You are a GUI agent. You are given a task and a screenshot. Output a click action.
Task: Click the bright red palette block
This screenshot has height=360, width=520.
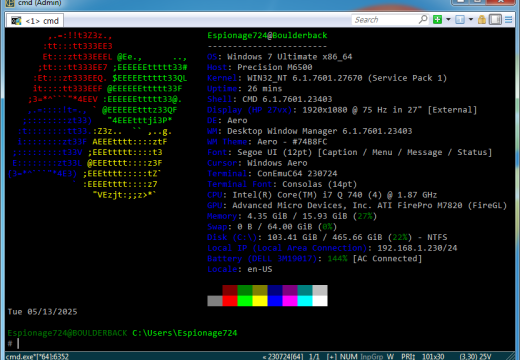[230, 301]
